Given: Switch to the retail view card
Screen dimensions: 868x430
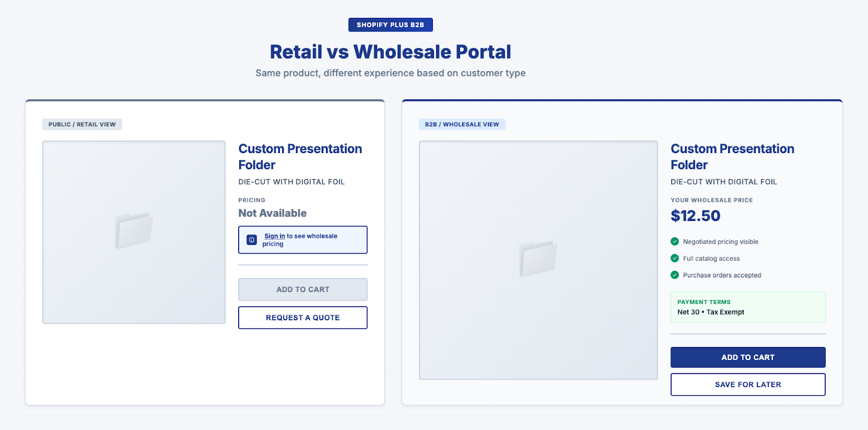Looking at the screenshot, I should pyautogui.click(x=205, y=252).
